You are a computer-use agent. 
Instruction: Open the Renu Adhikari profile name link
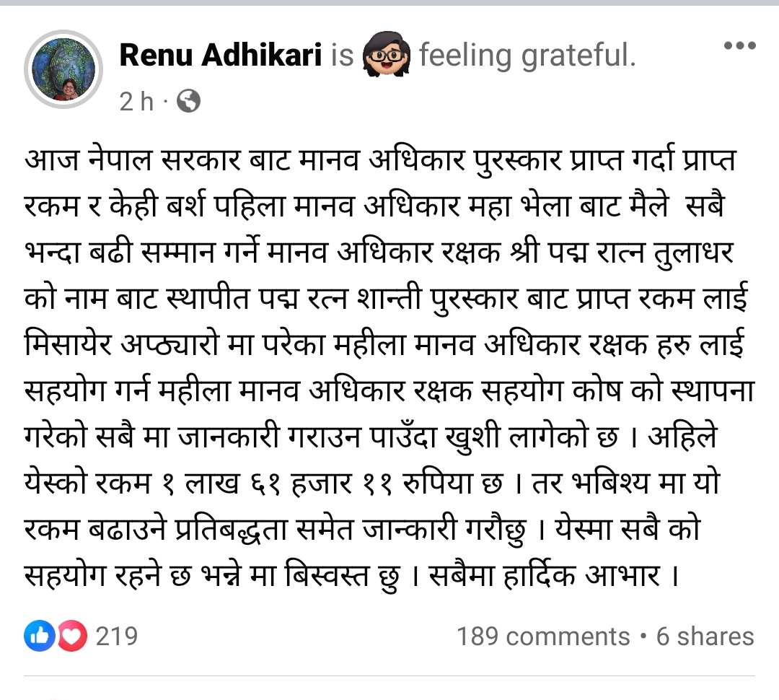[x=221, y=54]
